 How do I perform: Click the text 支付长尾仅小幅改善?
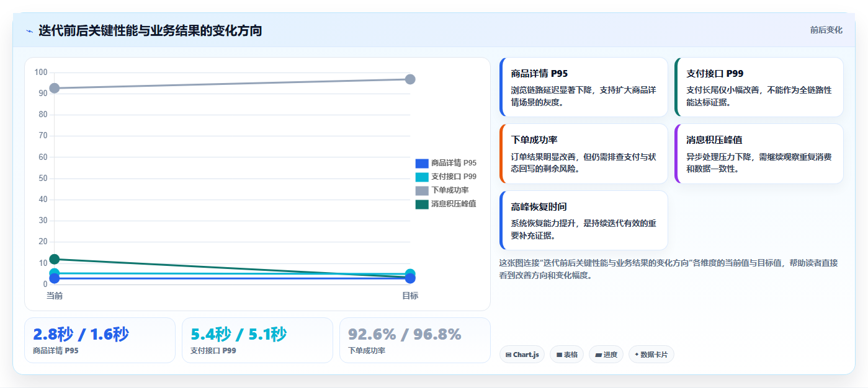point(722,90)
